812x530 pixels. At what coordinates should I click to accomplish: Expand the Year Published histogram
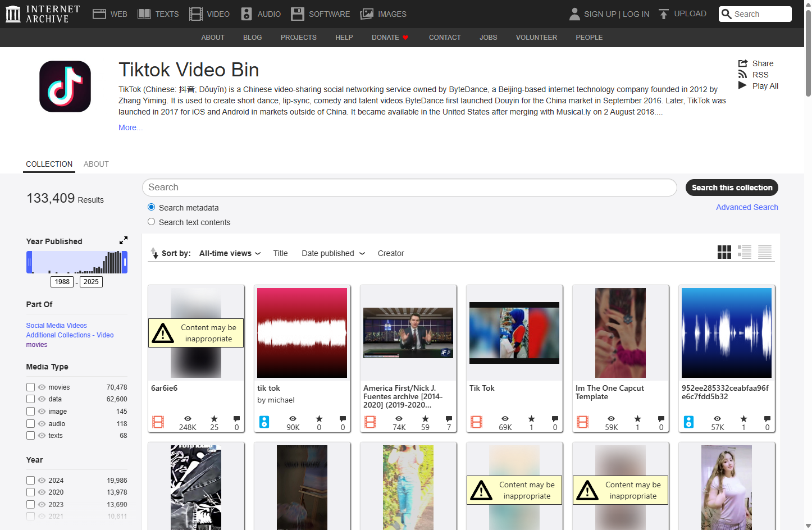[x=124, y=240]
